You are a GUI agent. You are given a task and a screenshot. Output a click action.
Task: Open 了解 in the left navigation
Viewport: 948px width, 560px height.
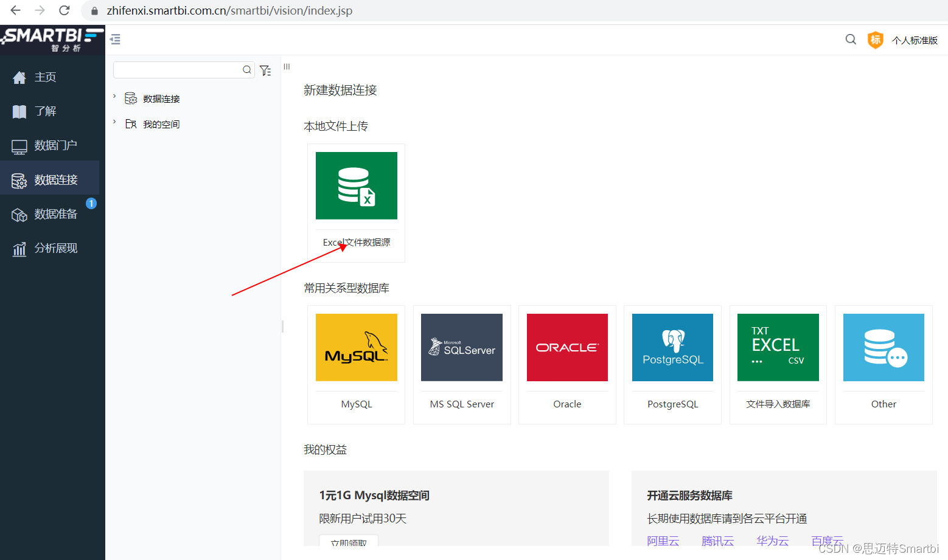[x=50, y=111]
